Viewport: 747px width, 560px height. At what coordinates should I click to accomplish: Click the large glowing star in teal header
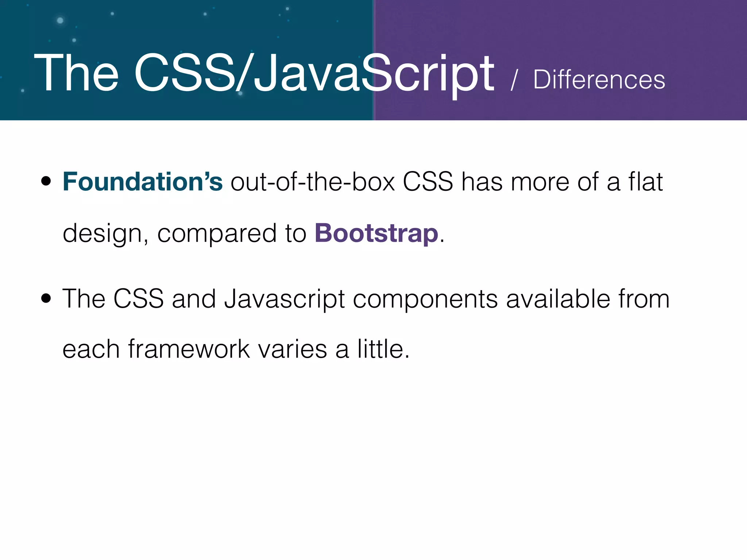(60, 20)
